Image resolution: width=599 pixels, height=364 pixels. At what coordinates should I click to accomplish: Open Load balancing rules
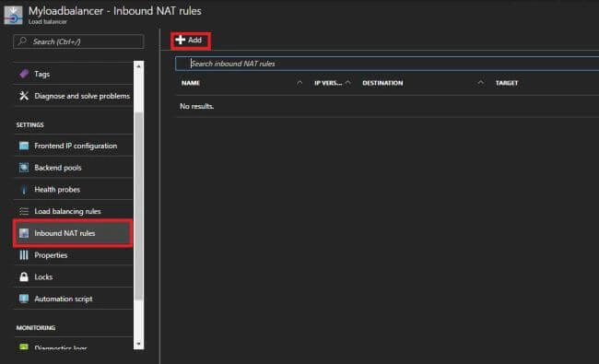pyautogui.click(x=74, y=211)
